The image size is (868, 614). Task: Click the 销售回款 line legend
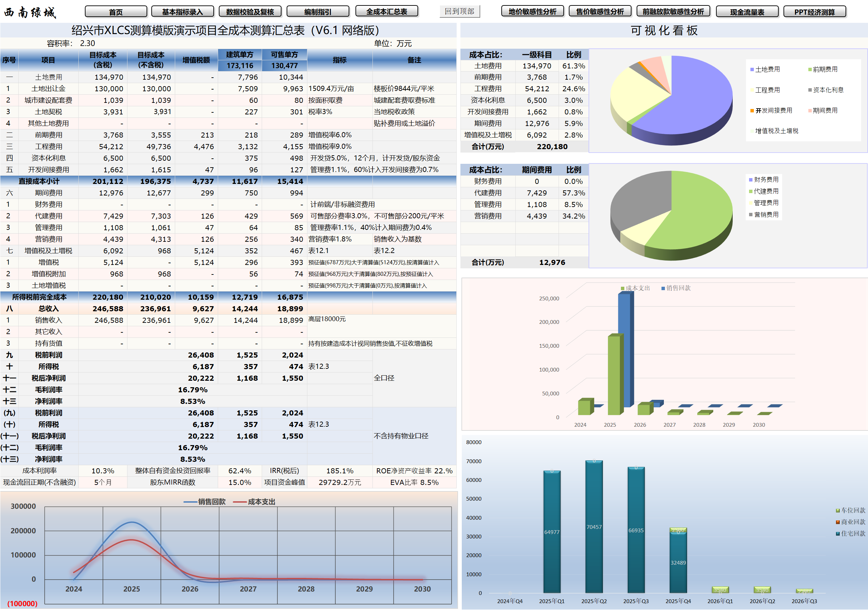[205, 502]
